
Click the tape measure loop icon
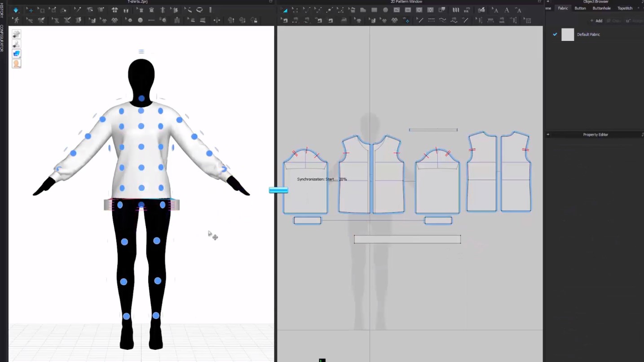coord(199,10)
